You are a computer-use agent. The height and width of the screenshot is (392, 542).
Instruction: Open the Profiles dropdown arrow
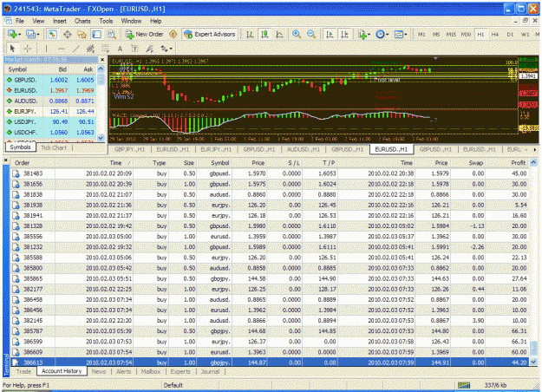pos(38,35)
